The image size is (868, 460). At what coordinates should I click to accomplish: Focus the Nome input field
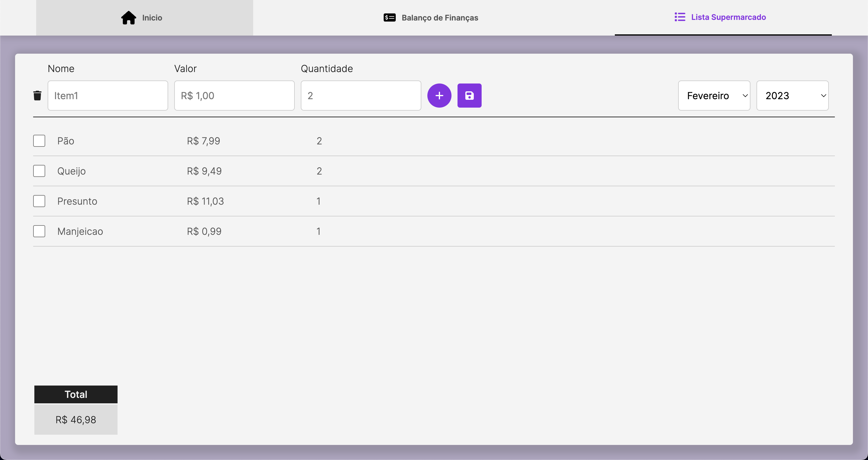[108, 96]
